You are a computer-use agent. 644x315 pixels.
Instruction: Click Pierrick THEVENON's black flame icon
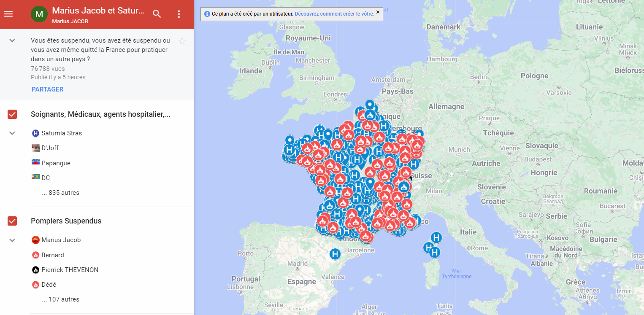[35, 270]
